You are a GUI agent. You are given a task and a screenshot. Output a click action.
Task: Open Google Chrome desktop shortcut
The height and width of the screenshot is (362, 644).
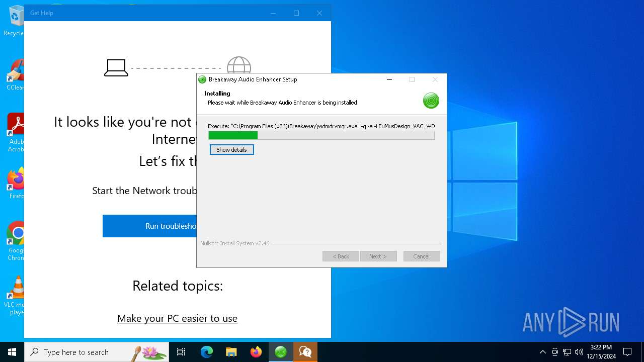point(15,242)
